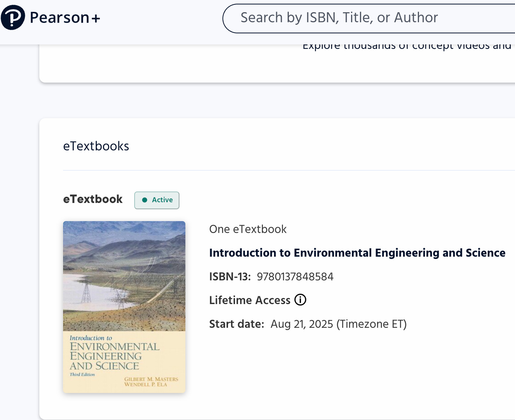Click the Pearson round P logo icon
The height and width of the screenshot is (420, 515).
13,17
